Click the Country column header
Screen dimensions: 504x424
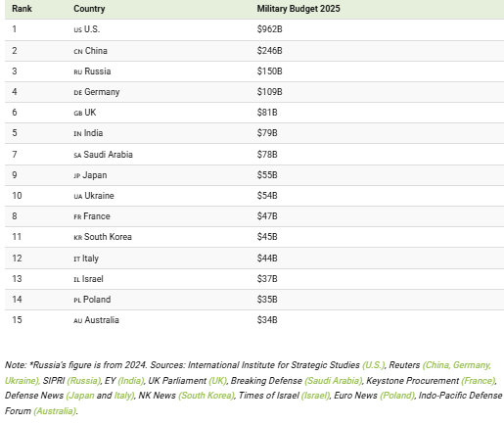pyautogui.click(x=89, y=9)
